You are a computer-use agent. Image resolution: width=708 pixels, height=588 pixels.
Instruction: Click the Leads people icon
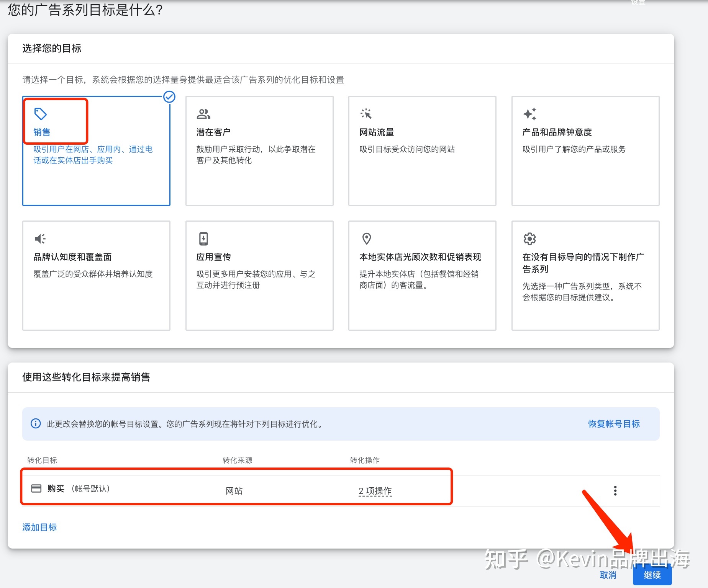[x=203, y=114]
